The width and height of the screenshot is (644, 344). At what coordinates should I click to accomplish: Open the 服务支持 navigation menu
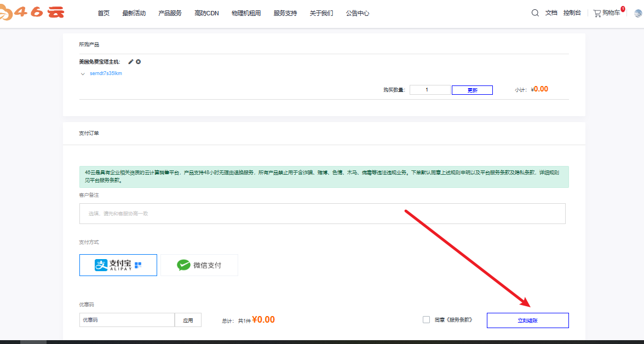pyautogui.click(x=285, y=13)
